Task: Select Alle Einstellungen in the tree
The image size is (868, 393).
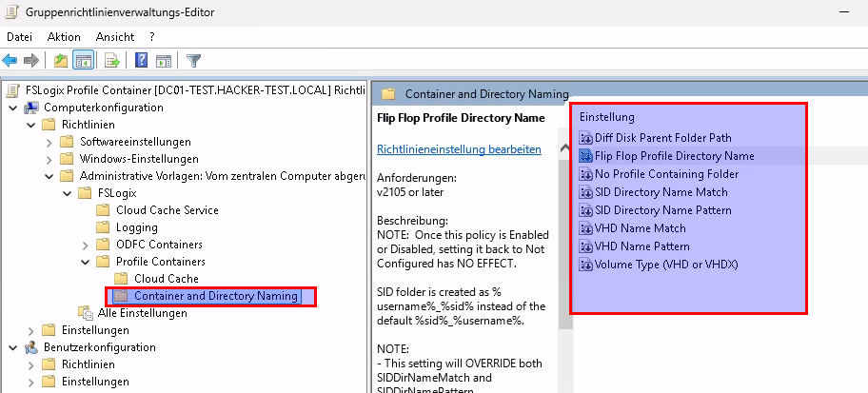Action: coord(135,313)
